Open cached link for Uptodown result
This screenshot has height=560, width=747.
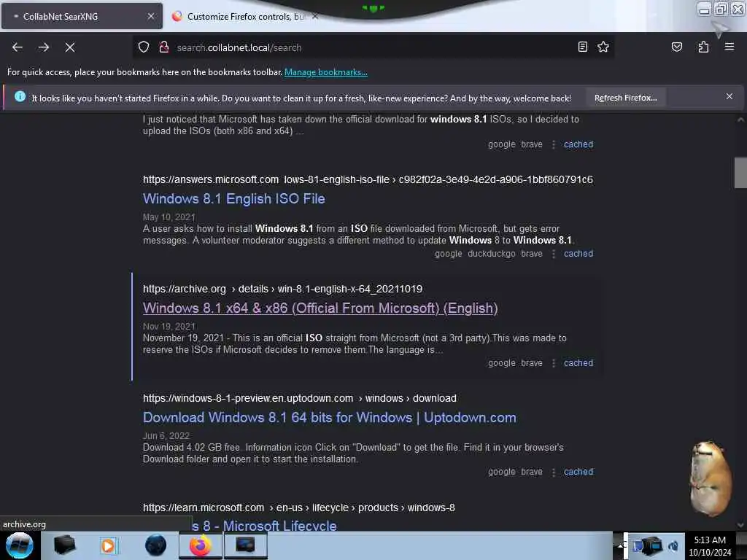pyautogui.click(x=578, y=472)
